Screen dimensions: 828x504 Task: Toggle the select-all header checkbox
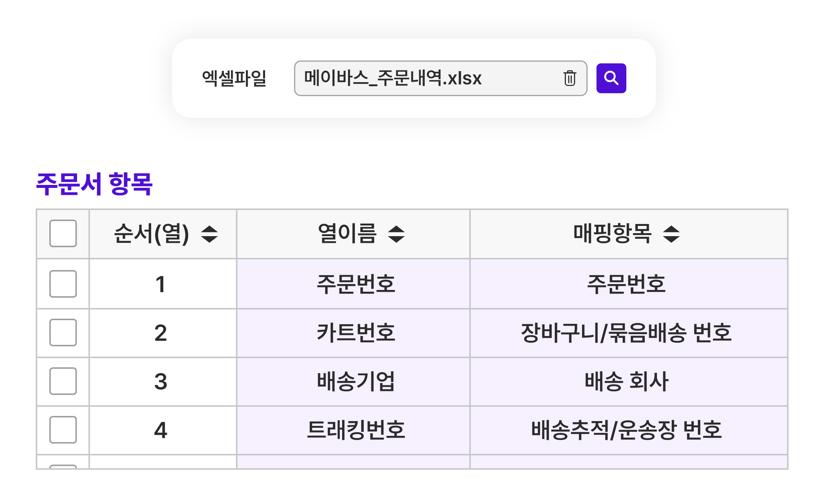click(x=63, y=234)
